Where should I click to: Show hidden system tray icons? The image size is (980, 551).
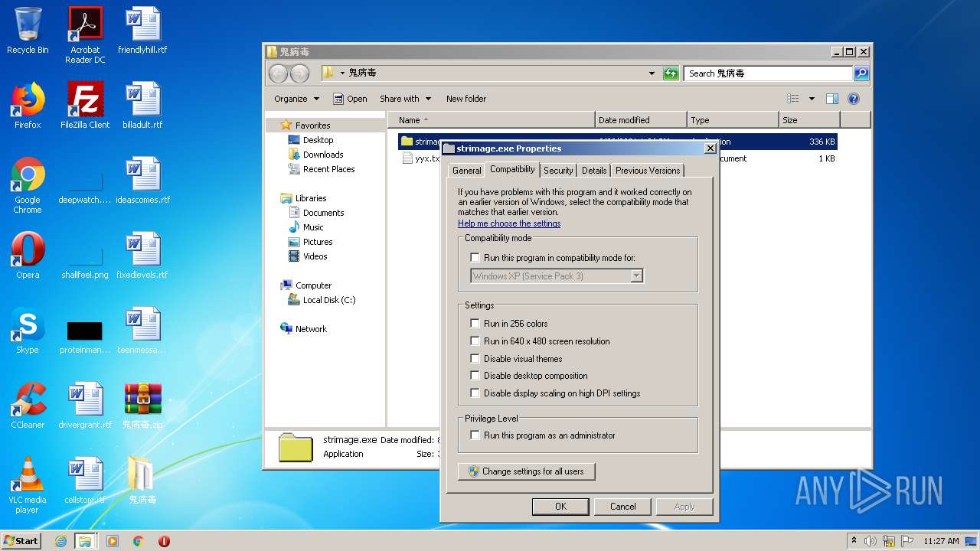click(854, 540)
